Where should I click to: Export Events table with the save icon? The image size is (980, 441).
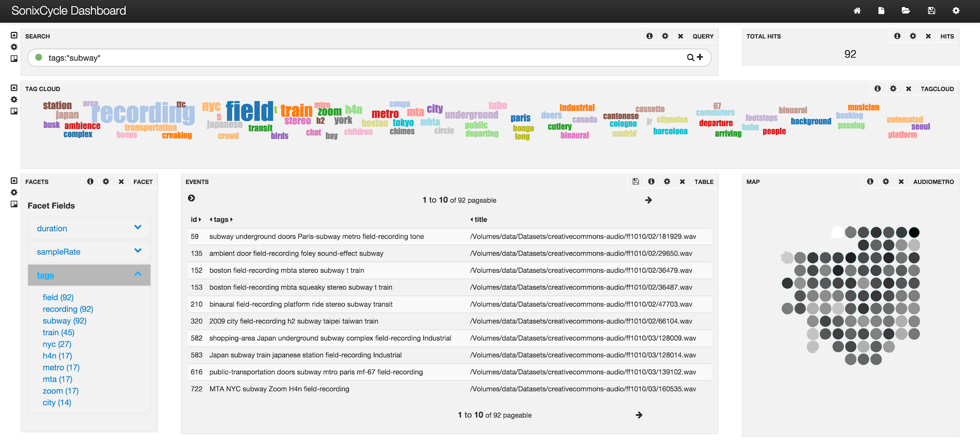[636, 182]
